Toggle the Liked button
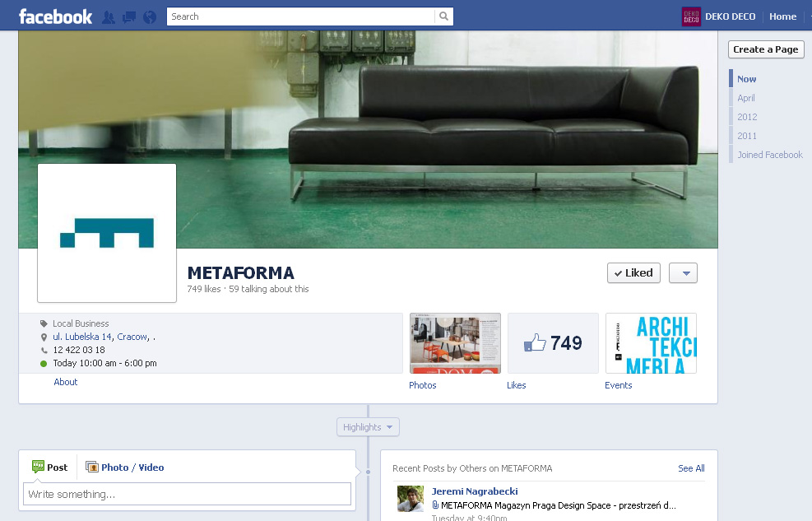Image resolution: width=812 pixels, height=521 pixels. click(633, 273)
